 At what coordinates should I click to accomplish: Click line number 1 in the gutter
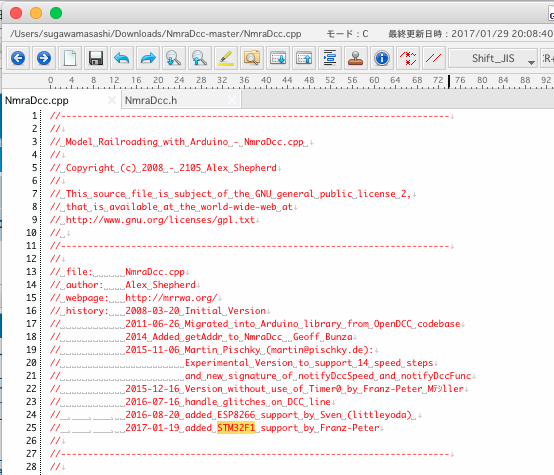pyautogui.click(x=34, y=116)
